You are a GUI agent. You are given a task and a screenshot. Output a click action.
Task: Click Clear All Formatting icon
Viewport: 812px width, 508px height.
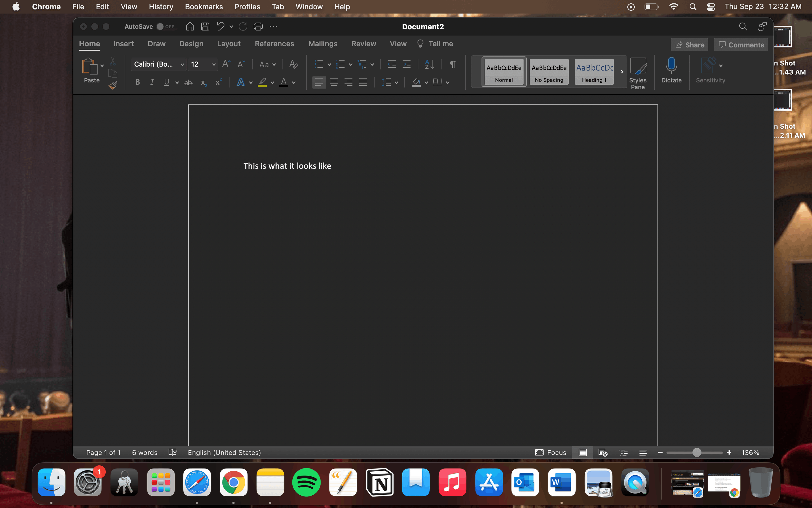[294, 64]
